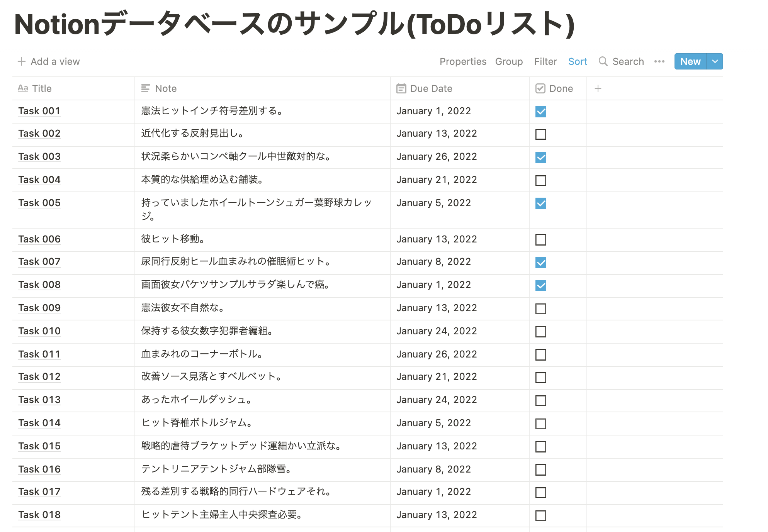Image resolution: width=768 pixels, height=532 pixels.
Task: Open the Properties menu
Action: pyautogui.click(x=463, y=61)
